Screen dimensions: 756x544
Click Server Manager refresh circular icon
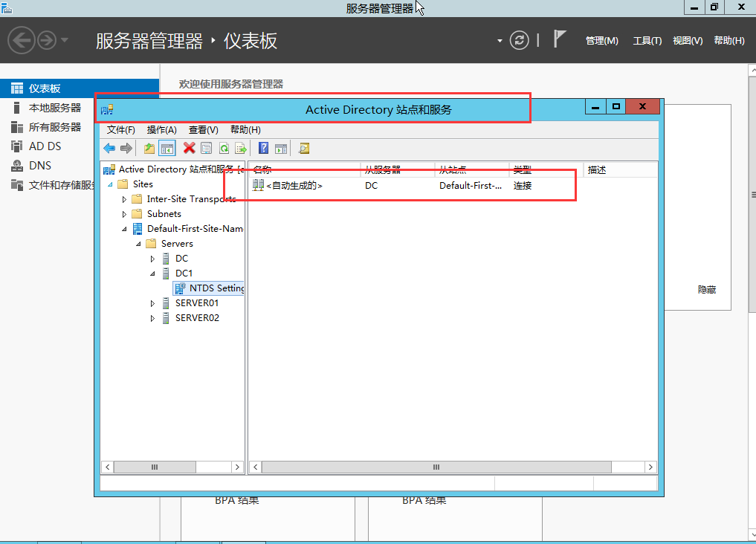[x=520, y=40]
